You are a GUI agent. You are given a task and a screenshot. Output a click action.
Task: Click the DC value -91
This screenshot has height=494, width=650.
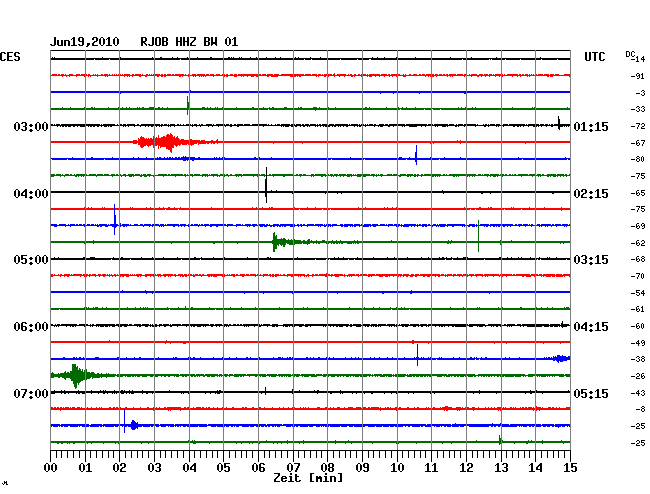click(638, 76)
